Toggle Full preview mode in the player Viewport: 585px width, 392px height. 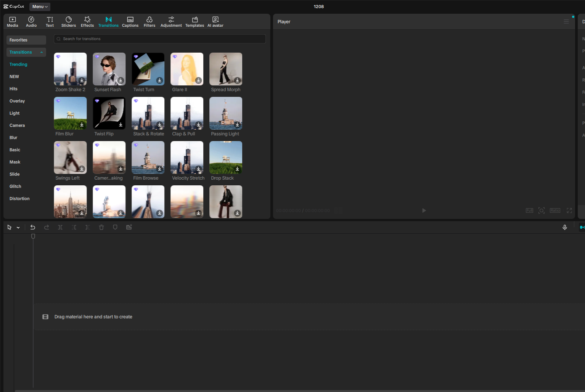pos(529,210)
